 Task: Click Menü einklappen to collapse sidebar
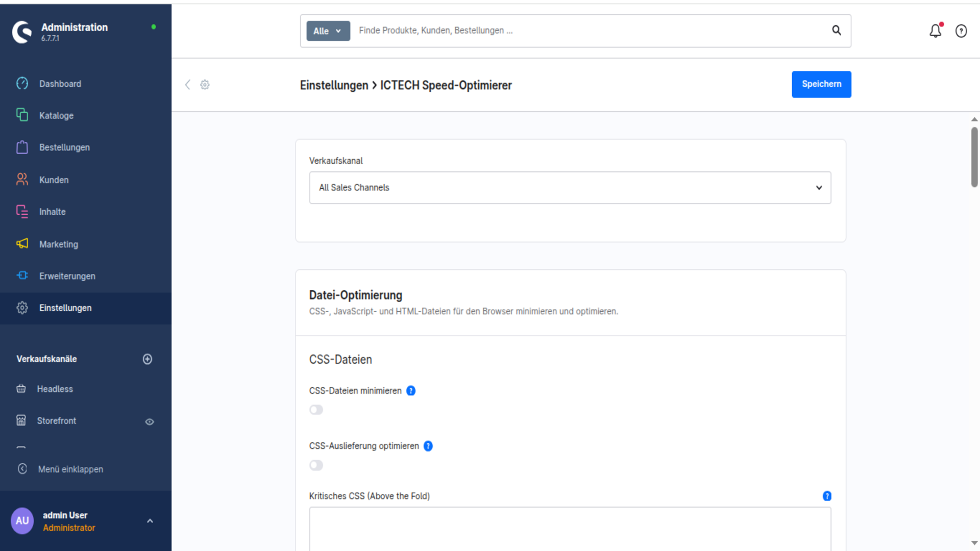pos(70,469)
